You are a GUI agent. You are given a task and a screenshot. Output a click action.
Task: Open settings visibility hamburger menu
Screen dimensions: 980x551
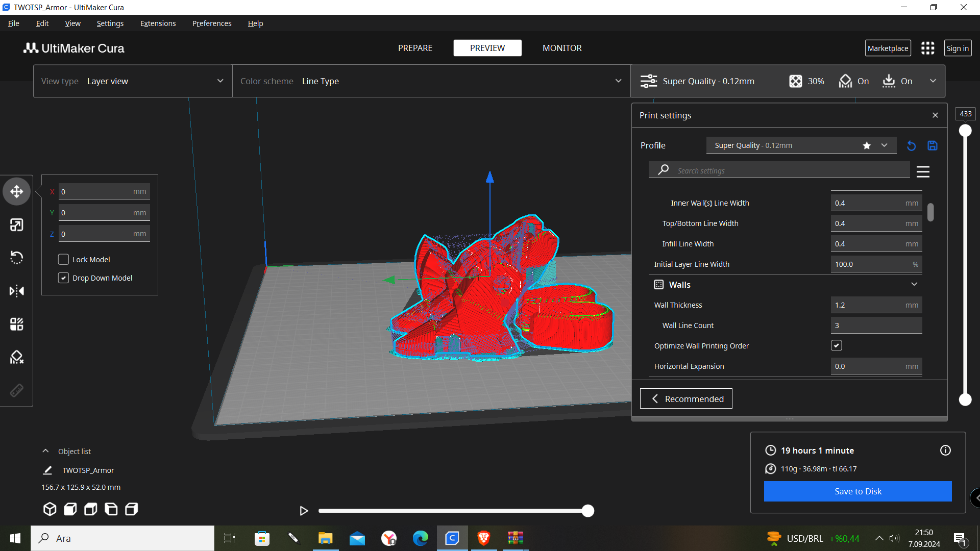(x=923, y=171)
